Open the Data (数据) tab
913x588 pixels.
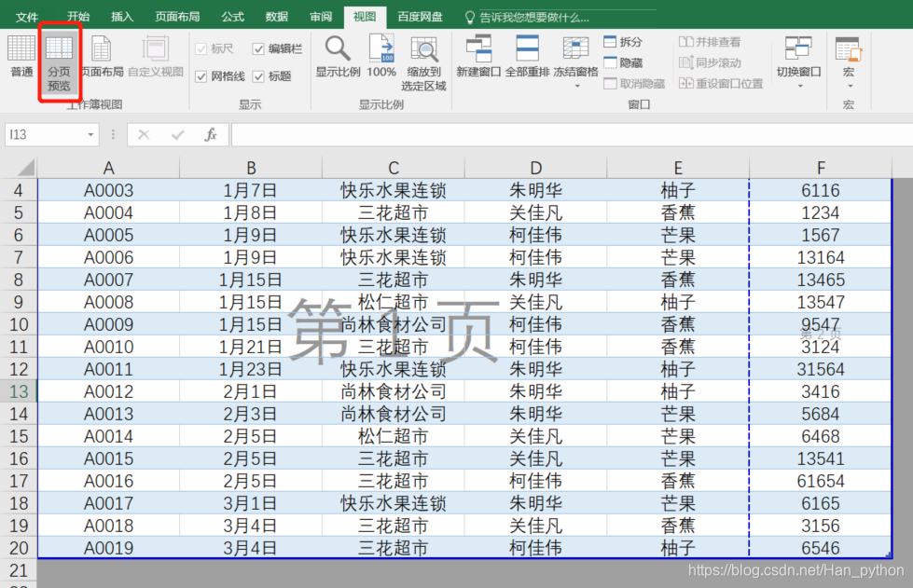[277, 17]
